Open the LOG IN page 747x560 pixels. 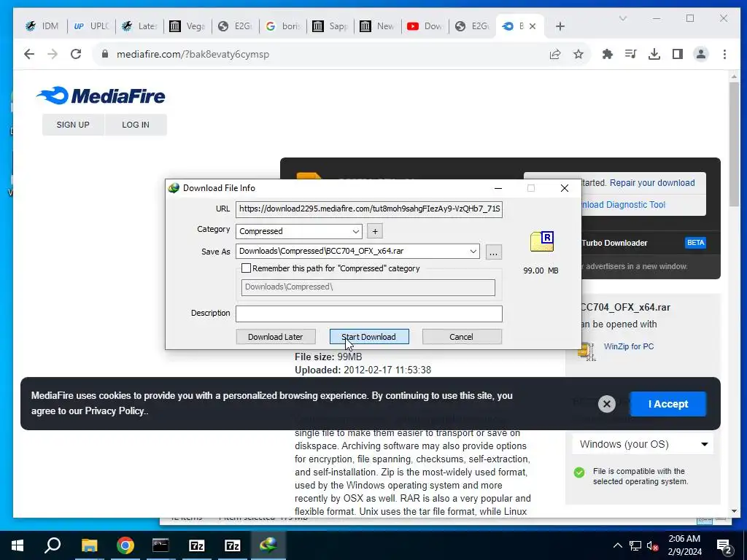tap(136, 125)
